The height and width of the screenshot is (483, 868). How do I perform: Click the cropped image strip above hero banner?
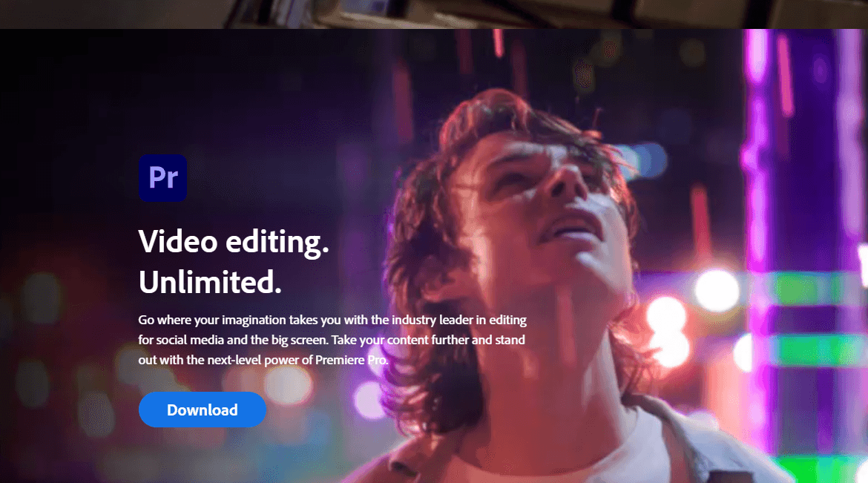(x=434, y=14)
